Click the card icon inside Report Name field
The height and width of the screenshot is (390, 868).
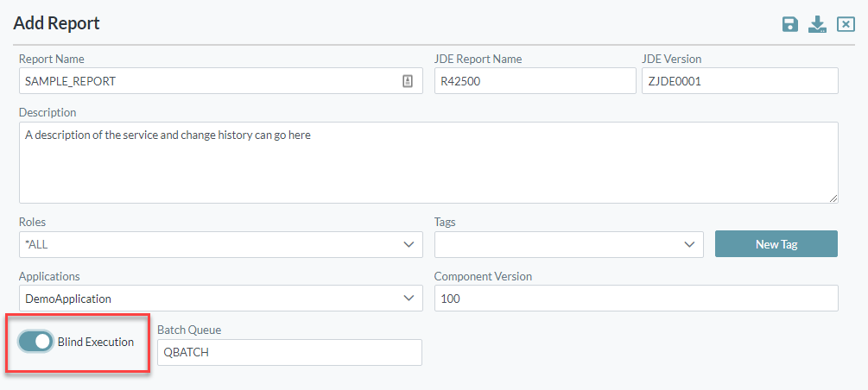click(x=408, y=81)
